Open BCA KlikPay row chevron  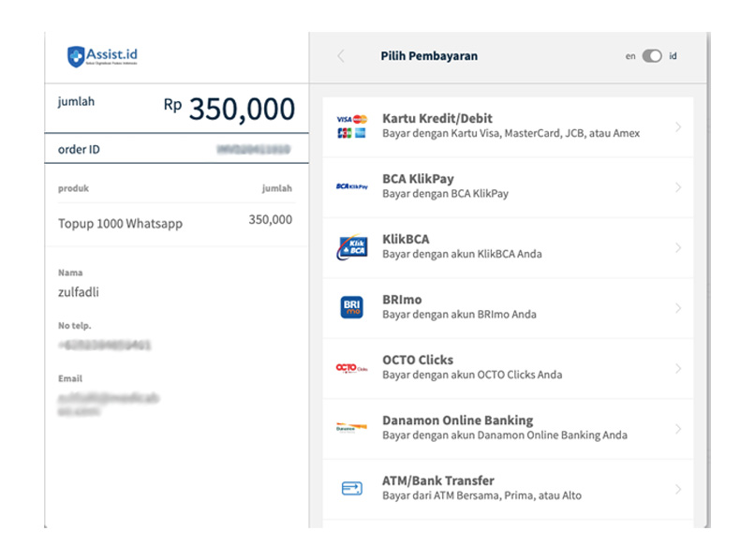pos(678,187)
